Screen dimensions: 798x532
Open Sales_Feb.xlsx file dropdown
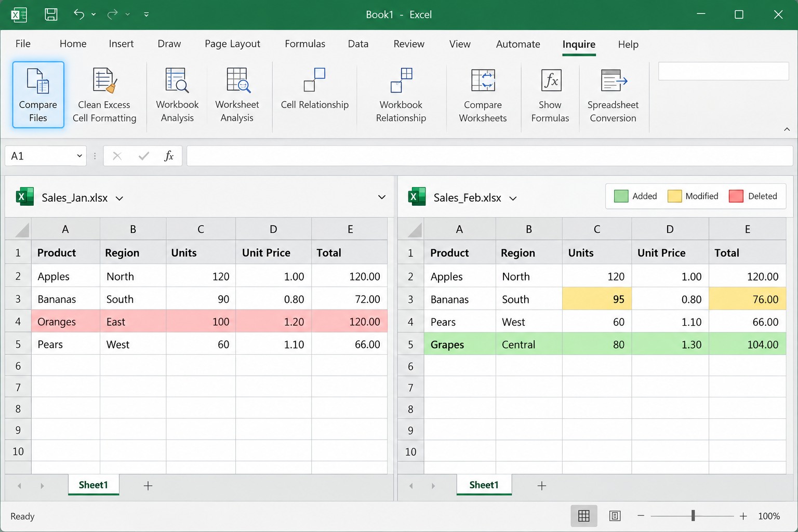coord(513,198)
